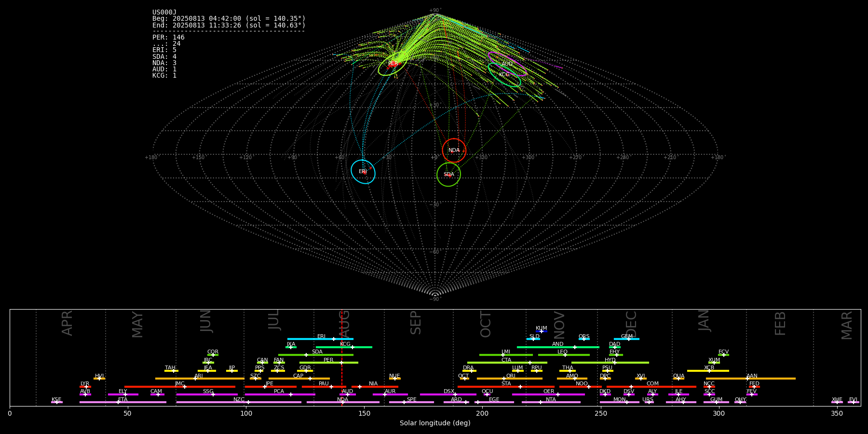Click the red PAU bar in timeline
Viewport: 868px width, 434px height.
coord(324,386)
